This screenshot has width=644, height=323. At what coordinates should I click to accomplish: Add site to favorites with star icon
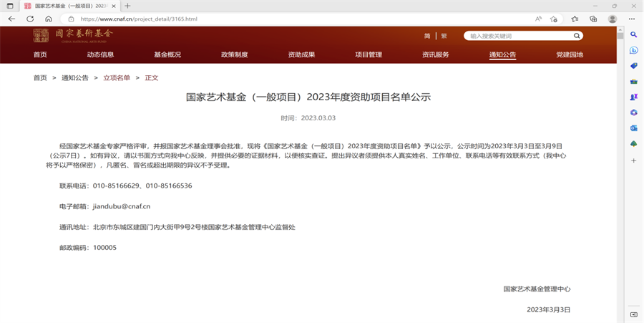pyautogui.click(x=554, y=19)
